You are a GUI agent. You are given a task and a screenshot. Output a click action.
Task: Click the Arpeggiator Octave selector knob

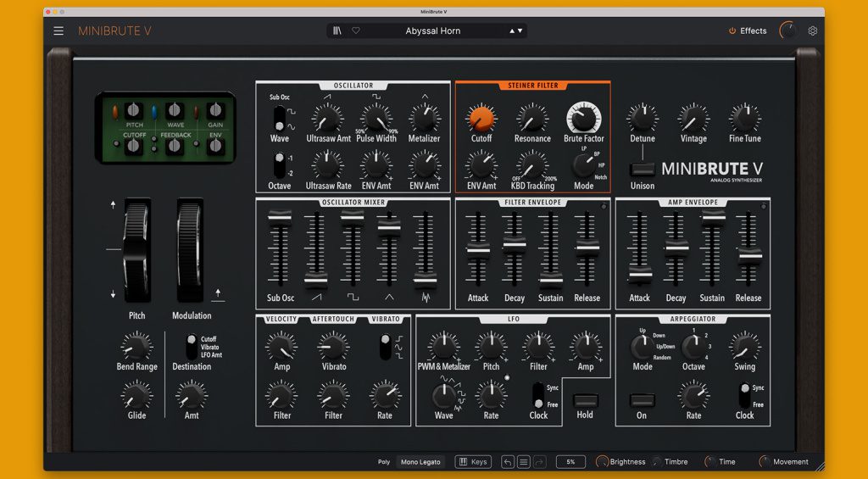tap(692, 347)
